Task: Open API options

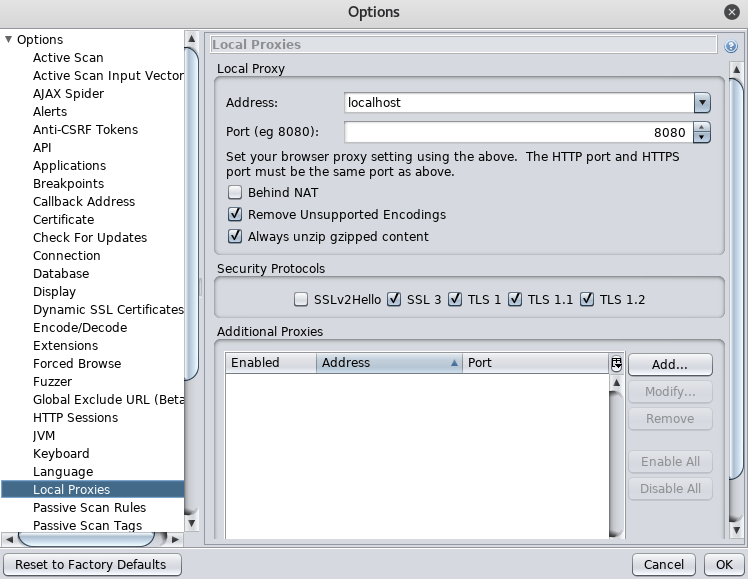Action: pyautogui.click(x=42, y=148)
